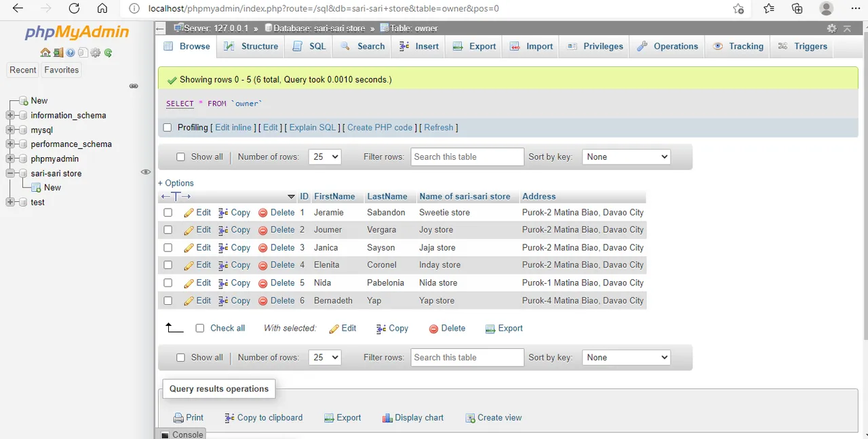Viewport: 868px width, 439px height.
Task: Tick the upper Show all checkbox
Action: [180, 156]
